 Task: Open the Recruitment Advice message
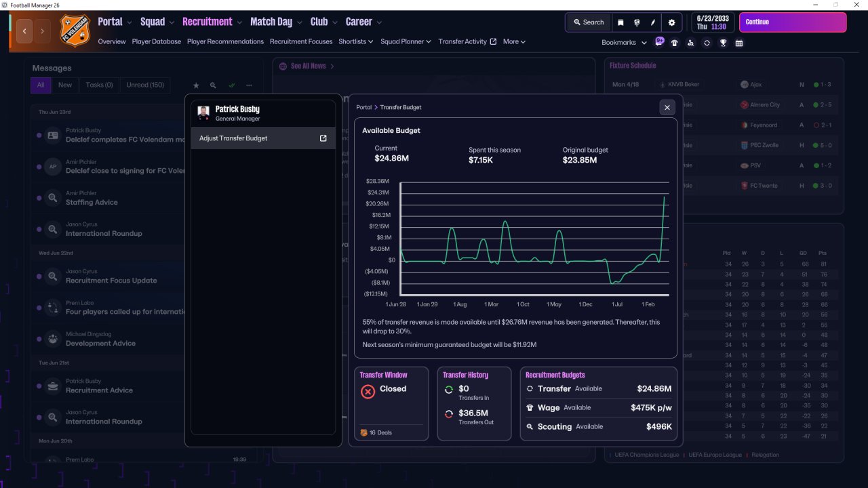pos(99,390)
